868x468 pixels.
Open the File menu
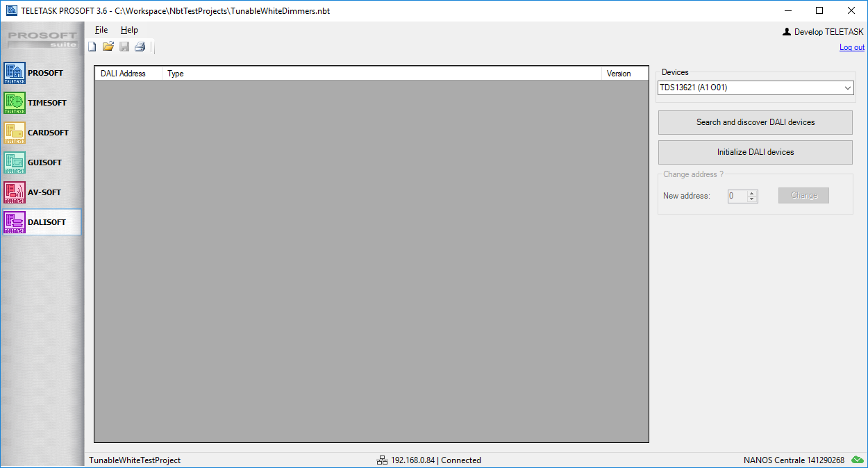point(101,30)
